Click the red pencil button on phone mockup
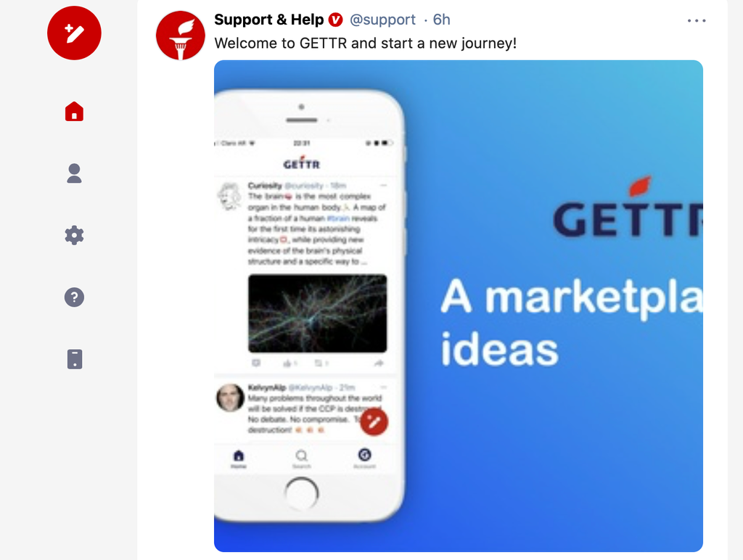 point(374,421)
